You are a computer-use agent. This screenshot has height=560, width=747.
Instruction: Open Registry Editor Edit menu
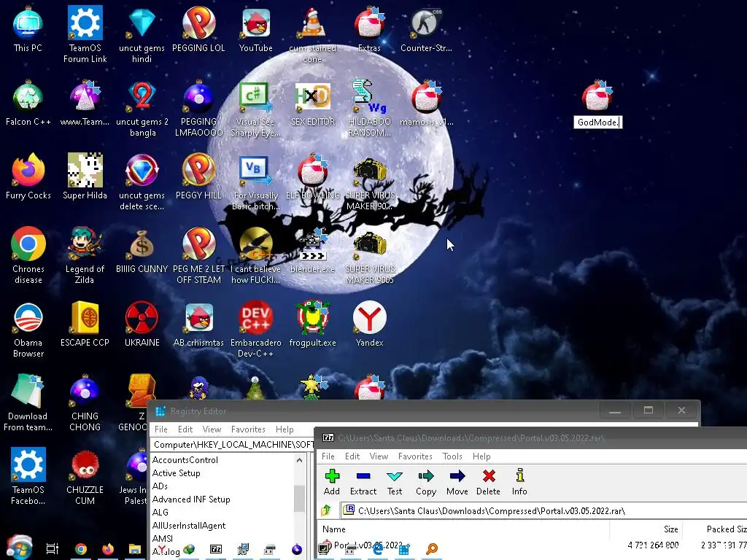click(185, 429)
